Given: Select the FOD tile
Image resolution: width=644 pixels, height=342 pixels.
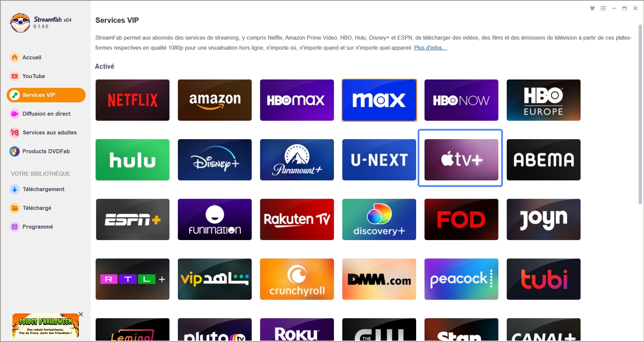Looking at the screenshot, I should [x=461, y=219].
